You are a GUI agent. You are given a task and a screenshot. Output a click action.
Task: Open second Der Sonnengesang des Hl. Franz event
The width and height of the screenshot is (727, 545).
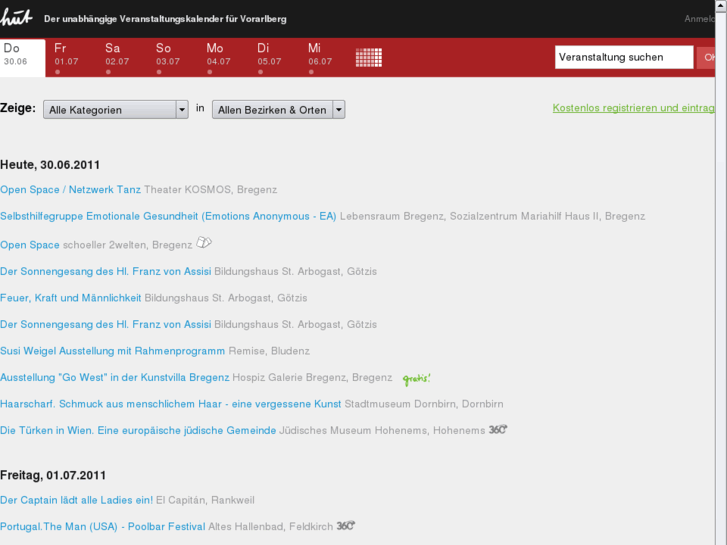click(x=106, y=324)
